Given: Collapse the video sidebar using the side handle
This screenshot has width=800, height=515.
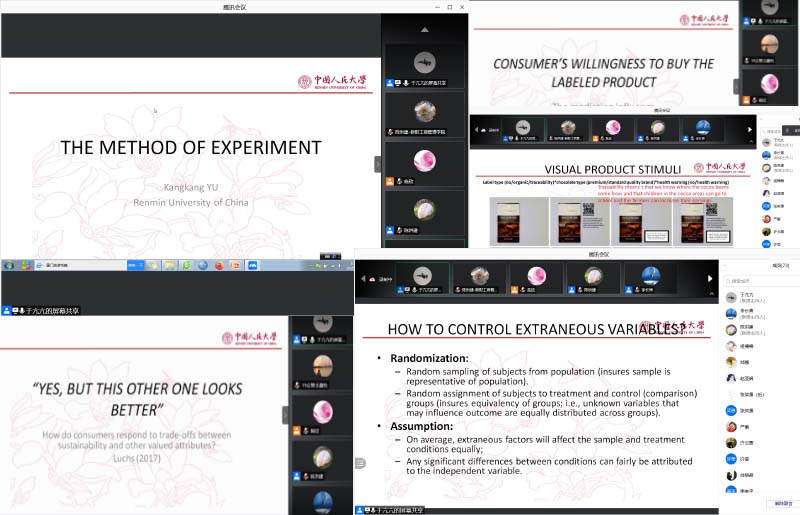Looking at the screenshot, I should (378, 163).
